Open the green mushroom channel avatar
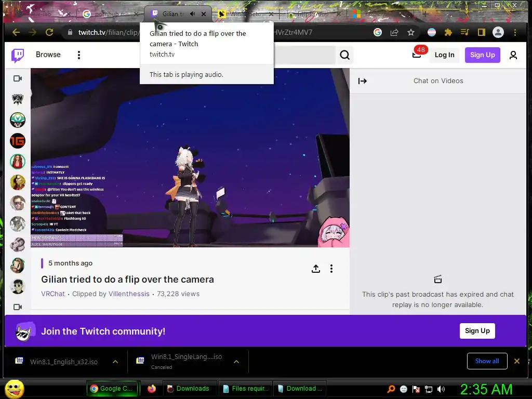This screenshot has height=399, width=532. [18, 120]
